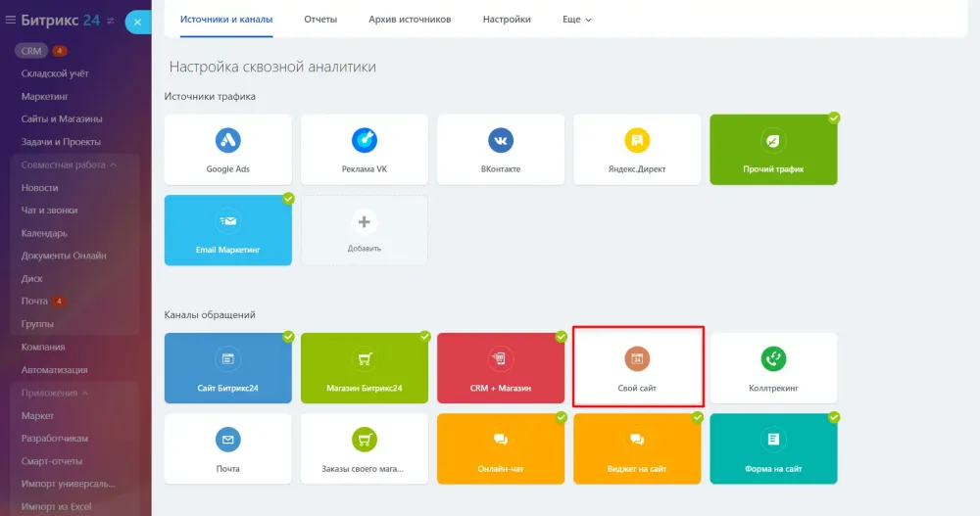The width and height of the screenshot is (980, 516).
Task: Open Импорт универсальный in the sidebar
Action: coord(69,484)
